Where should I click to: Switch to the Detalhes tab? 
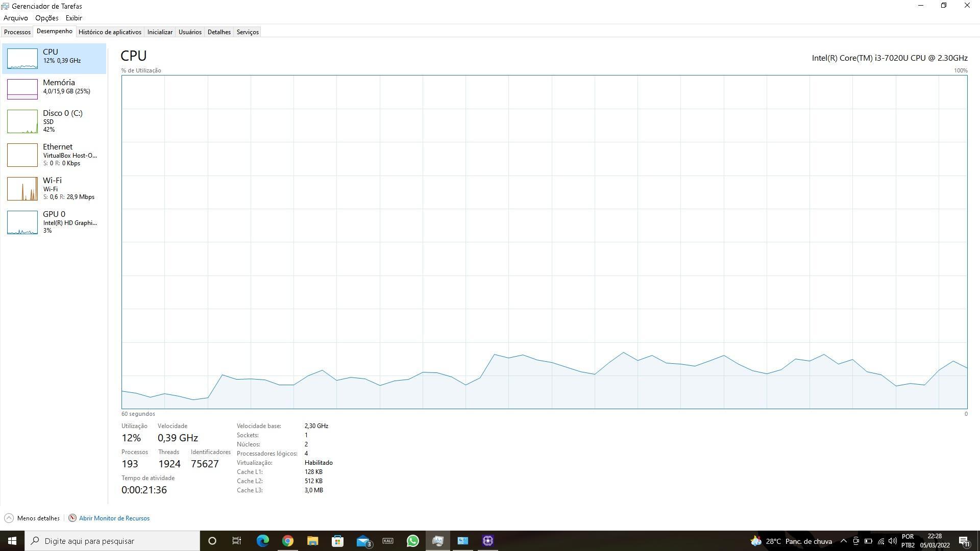coord(219,32)
